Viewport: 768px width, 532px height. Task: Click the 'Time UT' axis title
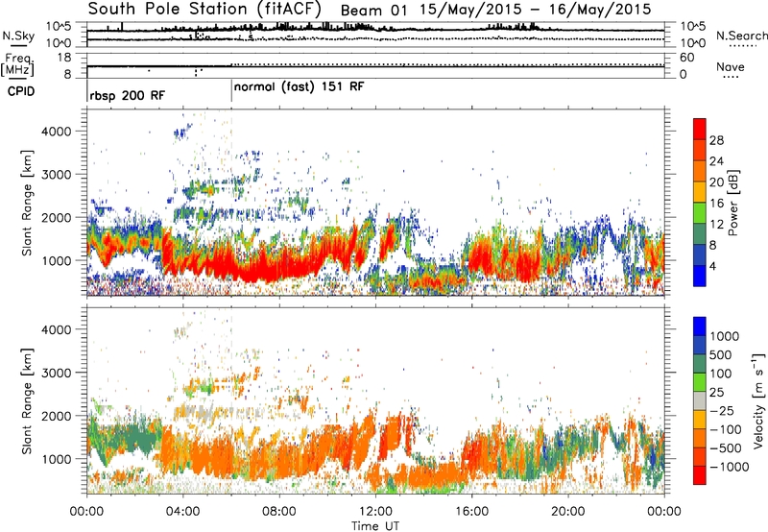[375, 526]
